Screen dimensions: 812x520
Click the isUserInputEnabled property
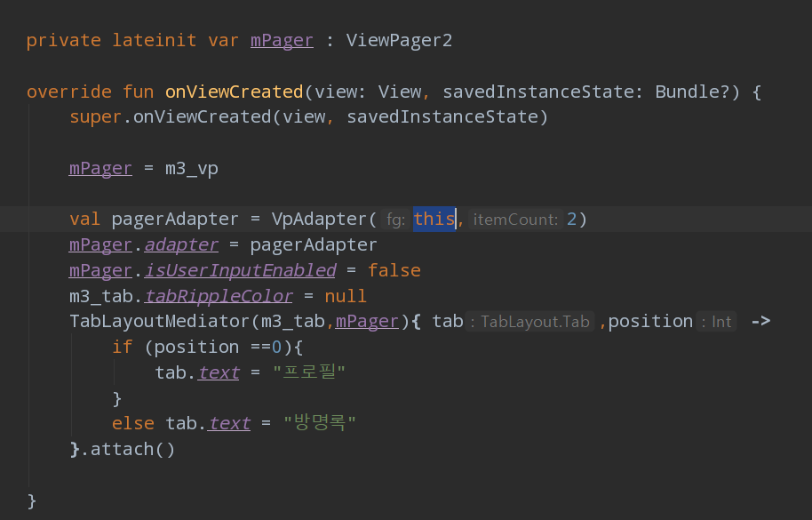click(x=240, y=270)
